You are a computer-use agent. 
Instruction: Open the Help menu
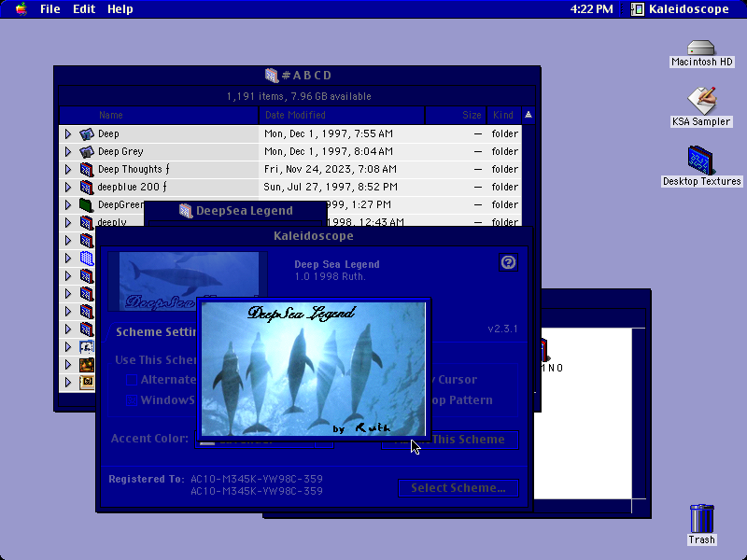pos(120,9)
